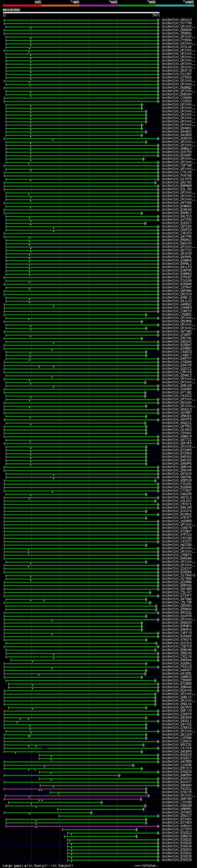Click the UniRef100_B3GD38 label
197x868 pixels.
(177, 860)
